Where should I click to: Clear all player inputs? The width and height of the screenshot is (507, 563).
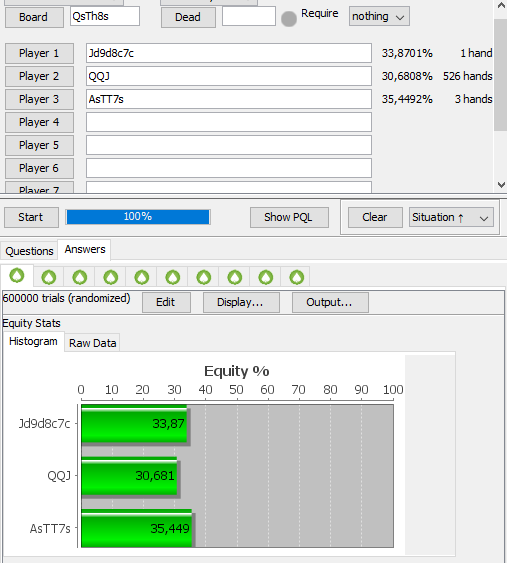[x=375, y=217]
